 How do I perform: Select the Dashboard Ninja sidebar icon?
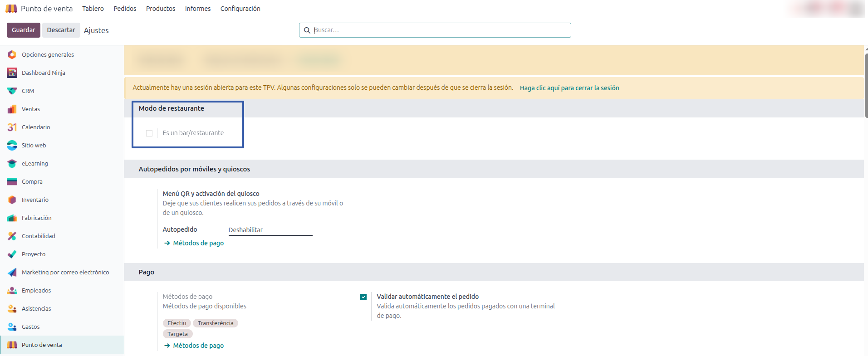click(12, 73)
